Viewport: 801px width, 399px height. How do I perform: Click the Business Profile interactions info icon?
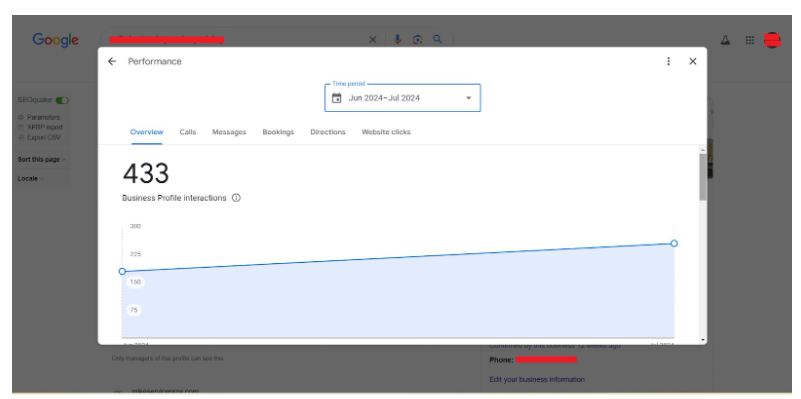click(236, 198)
